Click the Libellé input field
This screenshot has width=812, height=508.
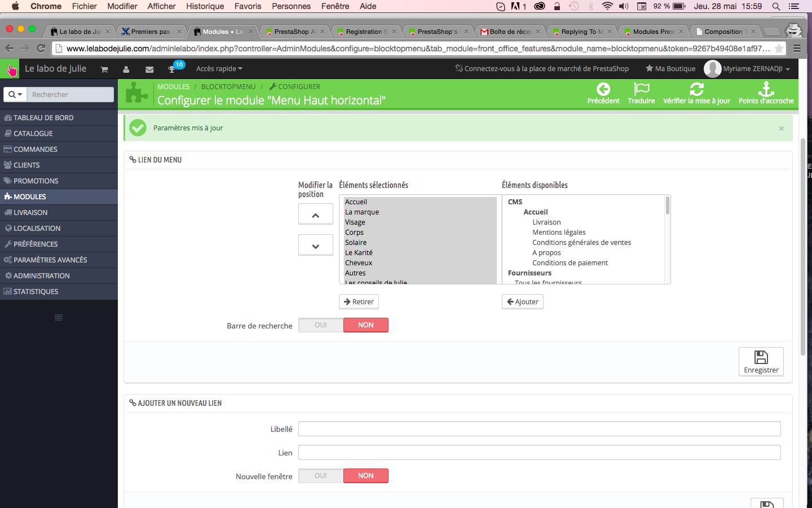540,429
